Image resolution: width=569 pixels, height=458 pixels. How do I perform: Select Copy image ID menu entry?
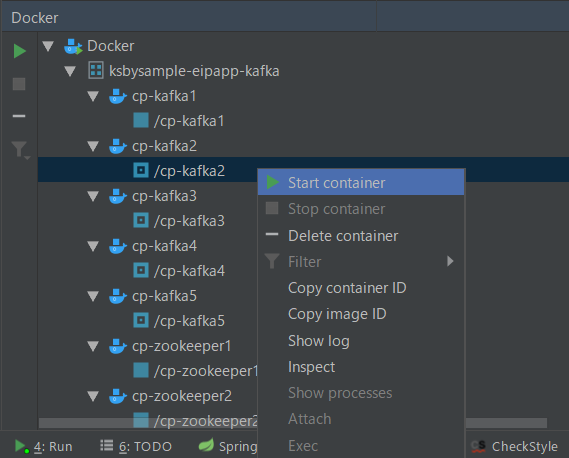(361, 314)
